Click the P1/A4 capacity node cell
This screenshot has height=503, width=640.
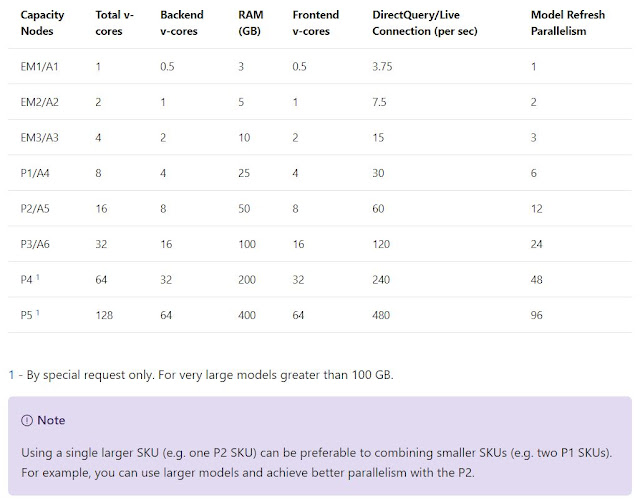point(35,173)
